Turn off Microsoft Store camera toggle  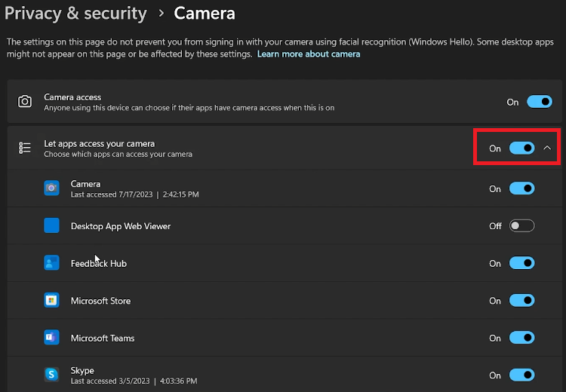[x=522, y=301]
